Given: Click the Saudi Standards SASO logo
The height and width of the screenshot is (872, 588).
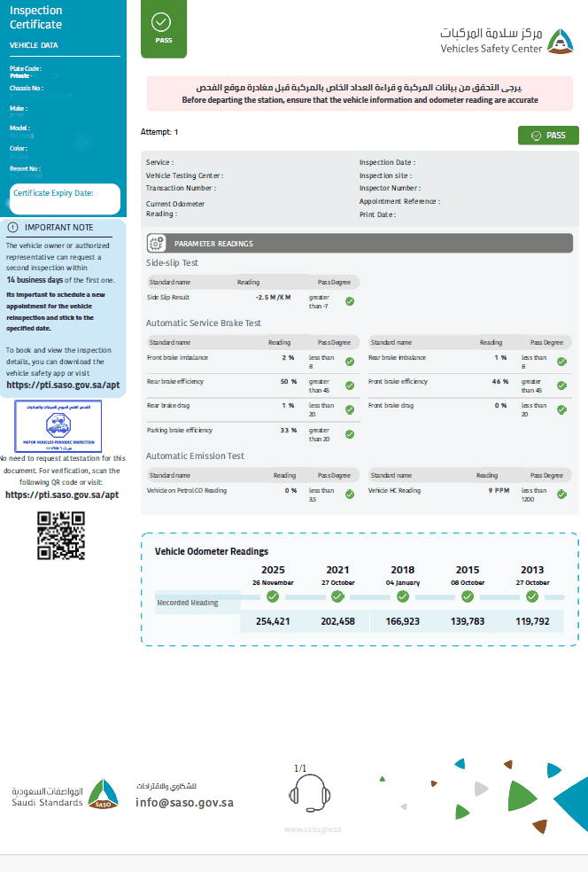Looking at the screenshot, I should click(x=102, y=795).
